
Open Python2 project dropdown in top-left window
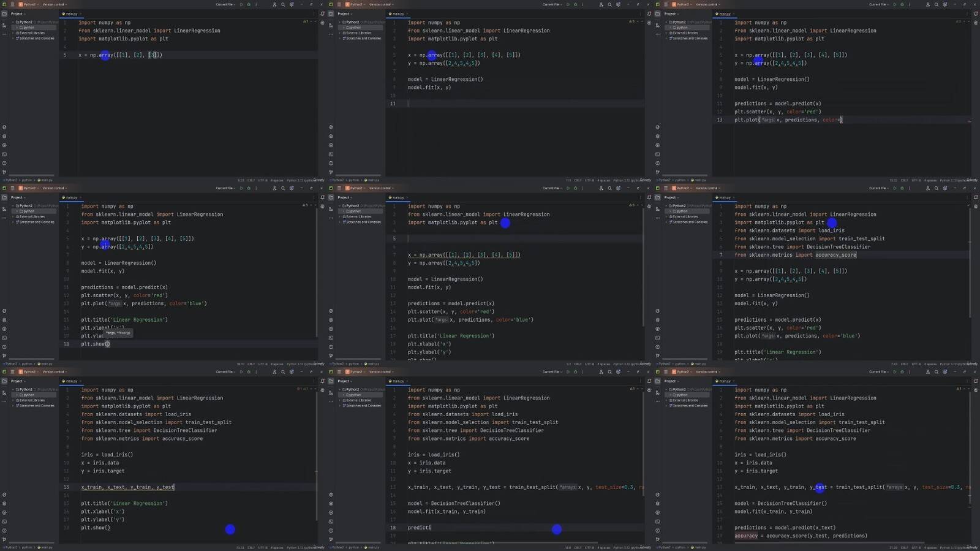[28, 4]
